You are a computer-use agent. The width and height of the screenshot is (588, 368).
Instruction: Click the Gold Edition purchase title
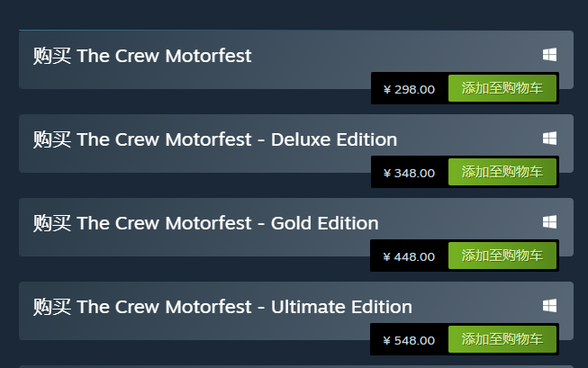click(206, 223)
